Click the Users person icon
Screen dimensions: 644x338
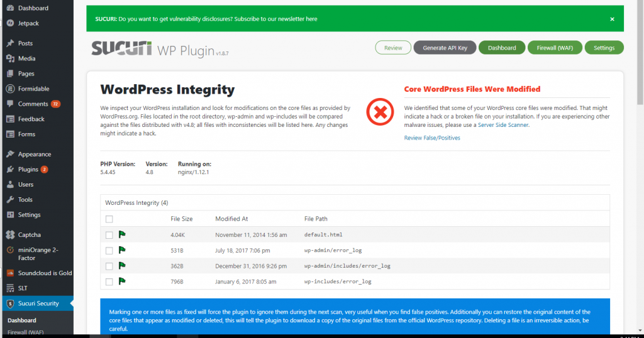(10, 185)
